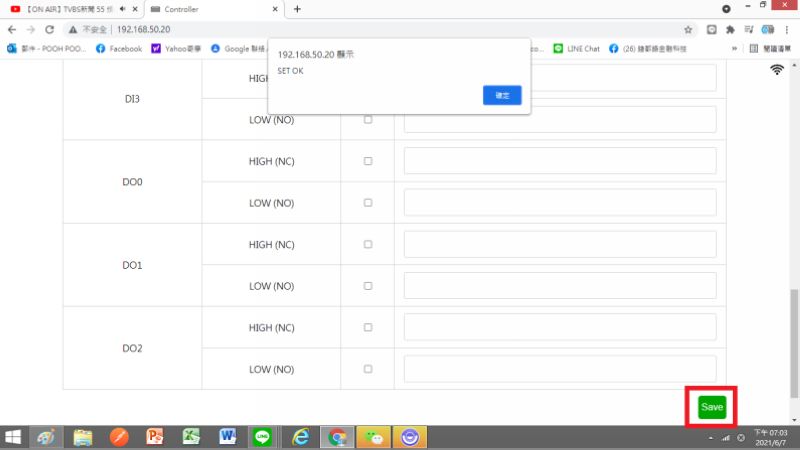Toggle the DI3 LOW (NO) checkbox
Image resolution: width=800 pixels, height=450 pixels.
[x=367, y=119]
